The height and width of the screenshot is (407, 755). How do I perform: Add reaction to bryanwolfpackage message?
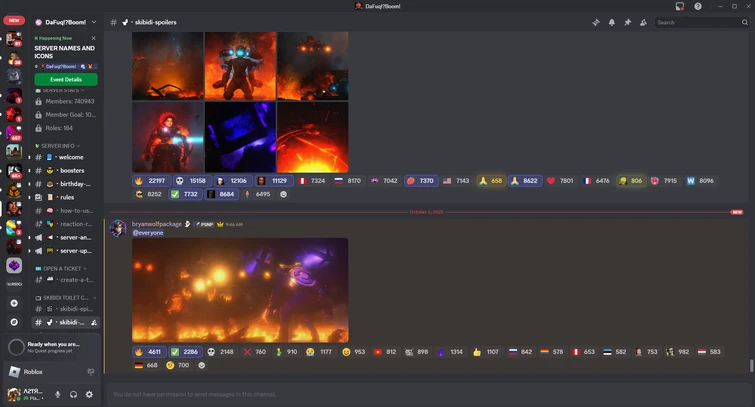coord(202,365)
